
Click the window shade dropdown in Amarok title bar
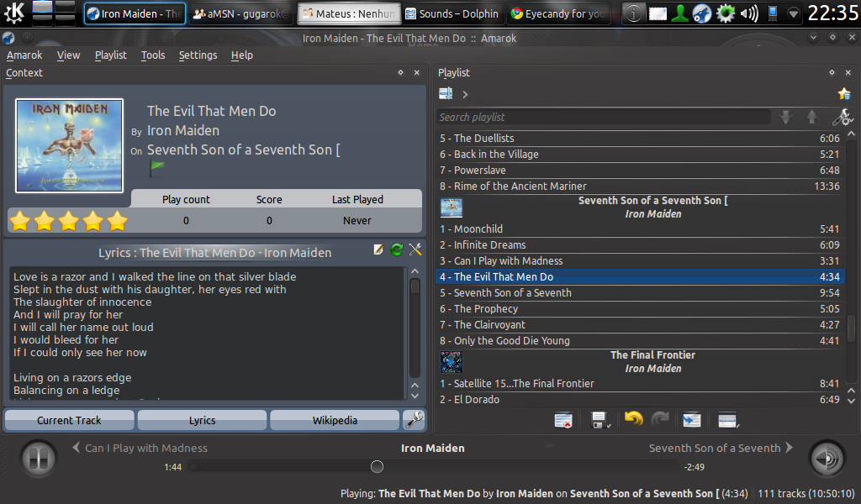[813, 37]
